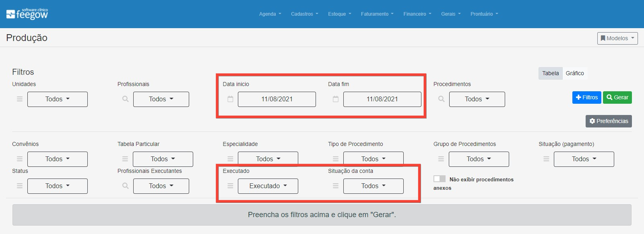Click the list icon beside Situação (pagamento)
Image resolution: width=644 pixels, height=234 pixels.
pos(546,159)
